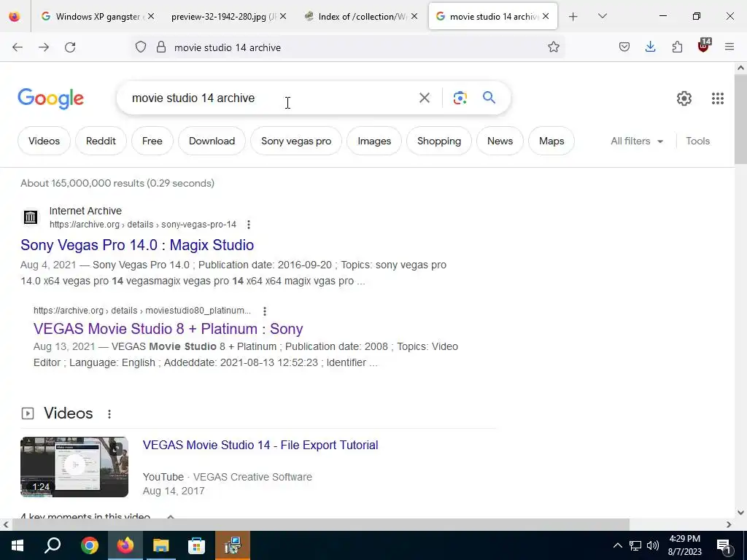Open the notification center
Image resolution: width=747 pixels, height=560 pixels.
tap(724, 545)
